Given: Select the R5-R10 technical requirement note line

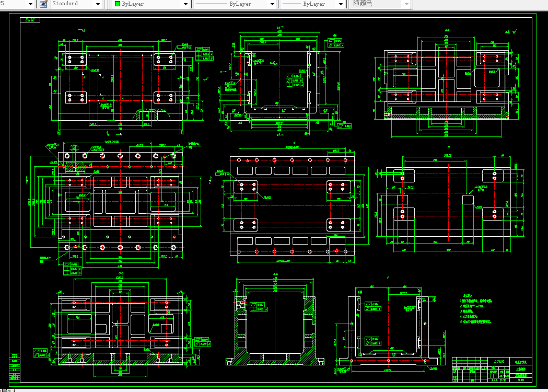Looking at the screenshot, I should [472, 306].
